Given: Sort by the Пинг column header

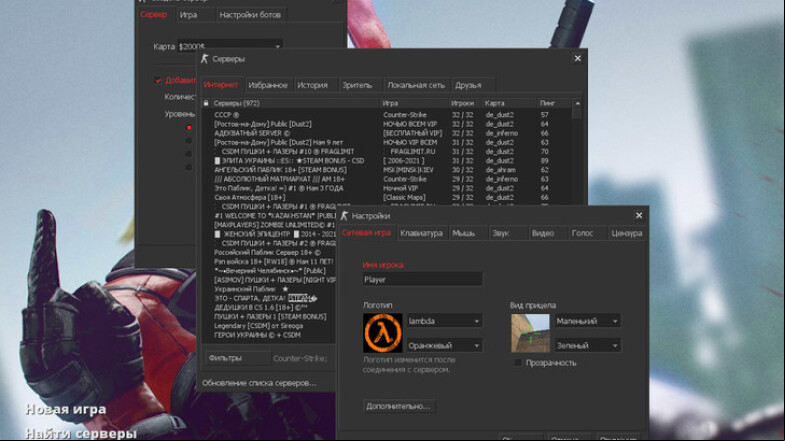Looking at the screenshot, I should (554, 103).
